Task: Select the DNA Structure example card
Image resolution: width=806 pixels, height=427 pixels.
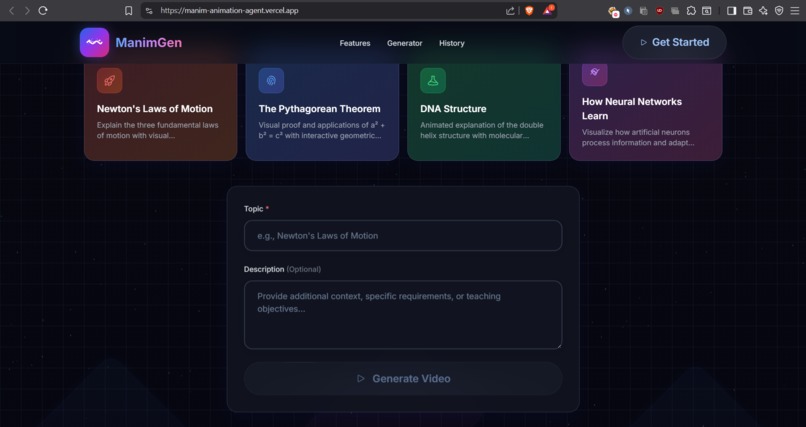Action: [484, 112]
